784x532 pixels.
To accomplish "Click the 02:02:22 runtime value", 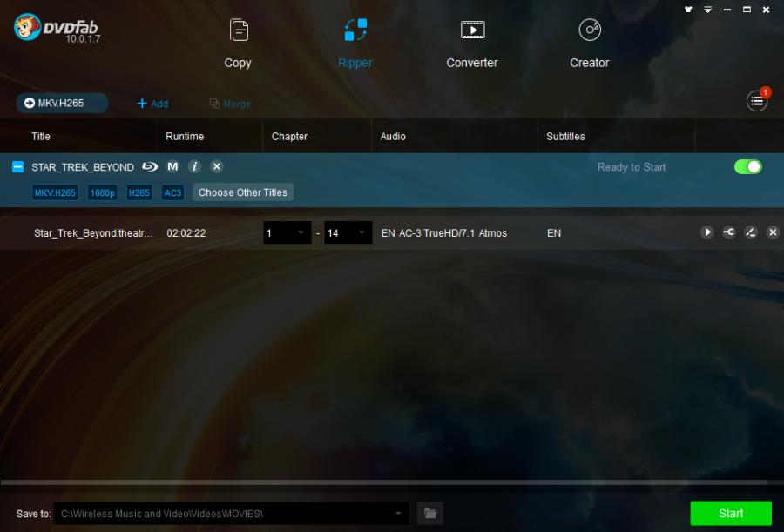I will pos(186,233).
